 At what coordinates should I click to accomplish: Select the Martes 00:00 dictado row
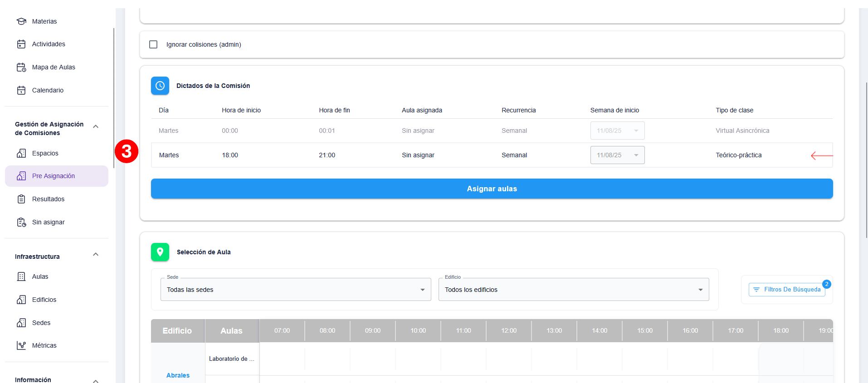(492, 131)
